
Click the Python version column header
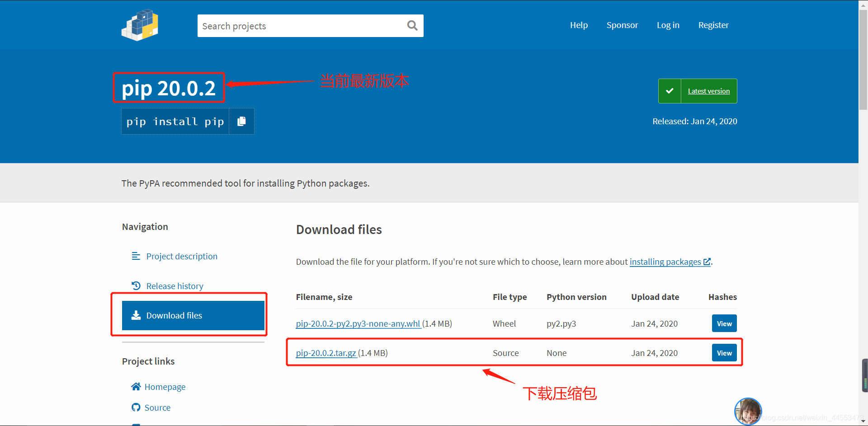pyautogui.click(x=576, y=297)
